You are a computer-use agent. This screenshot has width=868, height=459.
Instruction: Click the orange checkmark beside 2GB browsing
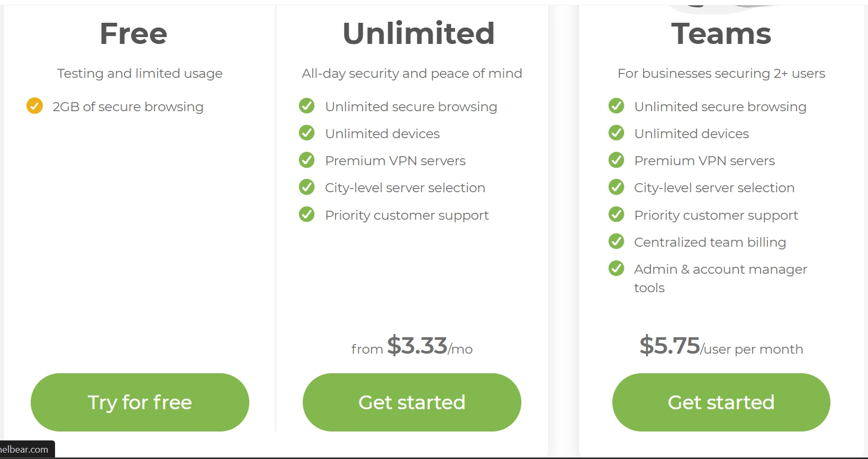[34, 106]
